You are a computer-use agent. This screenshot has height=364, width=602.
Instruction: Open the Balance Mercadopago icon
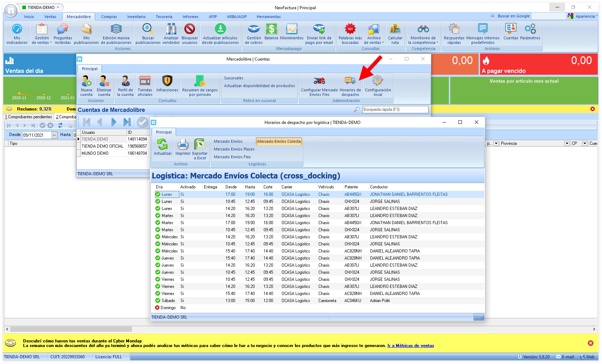coord(271,29)
